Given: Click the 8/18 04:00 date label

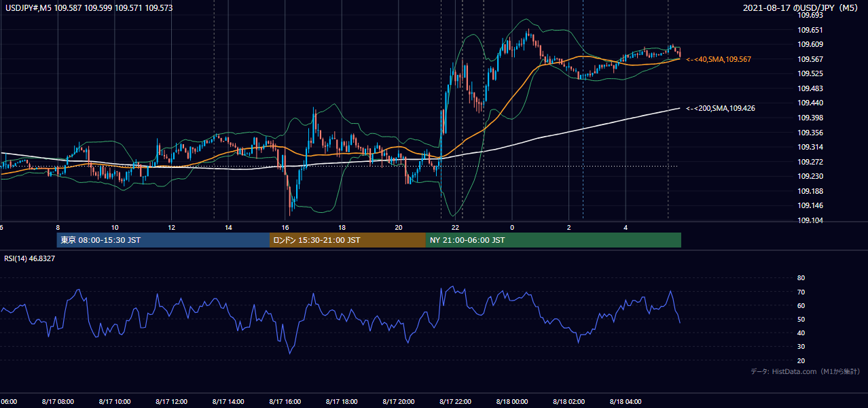Looking at the screenshot, I should 626,402.
